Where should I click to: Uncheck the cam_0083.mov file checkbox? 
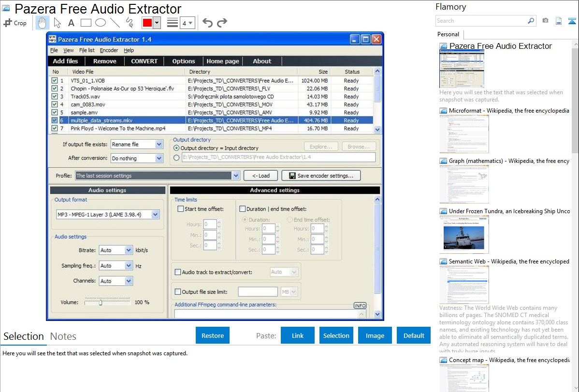[x=55, y=104]
